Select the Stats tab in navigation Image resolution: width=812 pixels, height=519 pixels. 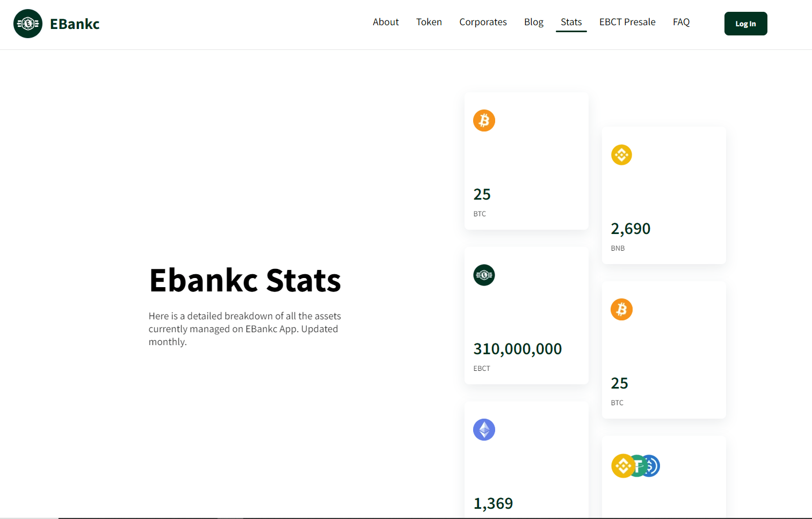571,22
